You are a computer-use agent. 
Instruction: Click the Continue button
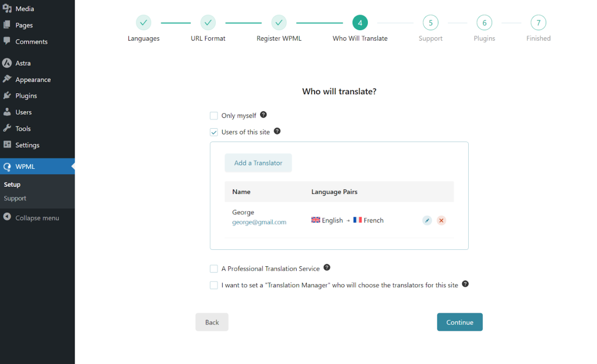(x=459, y=322)
